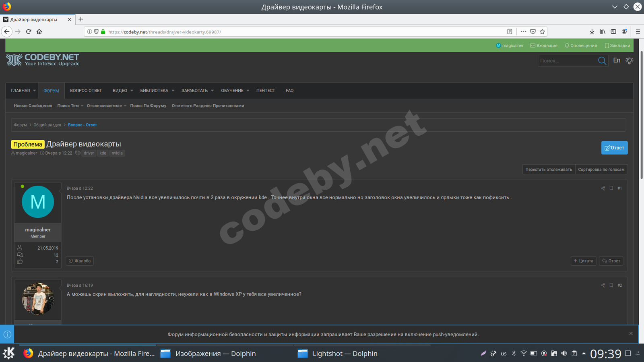Reload the page in Firefox

[29, 32]
